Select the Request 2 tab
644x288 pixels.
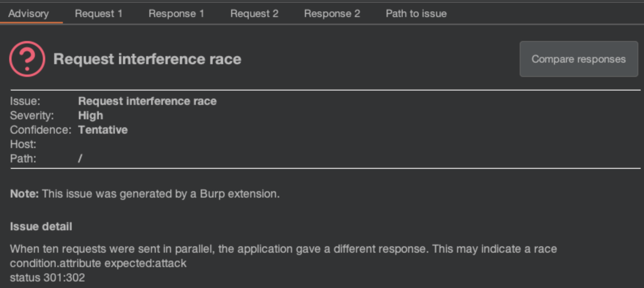click(254, 13)
